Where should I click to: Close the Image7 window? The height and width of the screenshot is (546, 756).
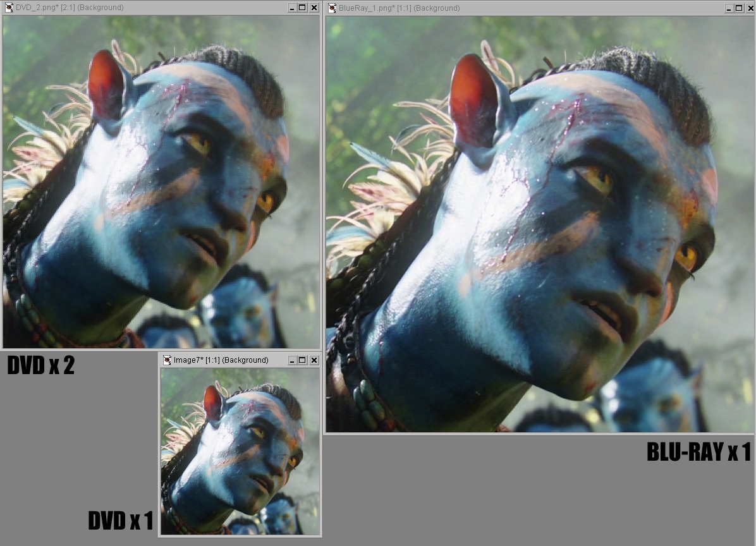(x=314, y=360)
